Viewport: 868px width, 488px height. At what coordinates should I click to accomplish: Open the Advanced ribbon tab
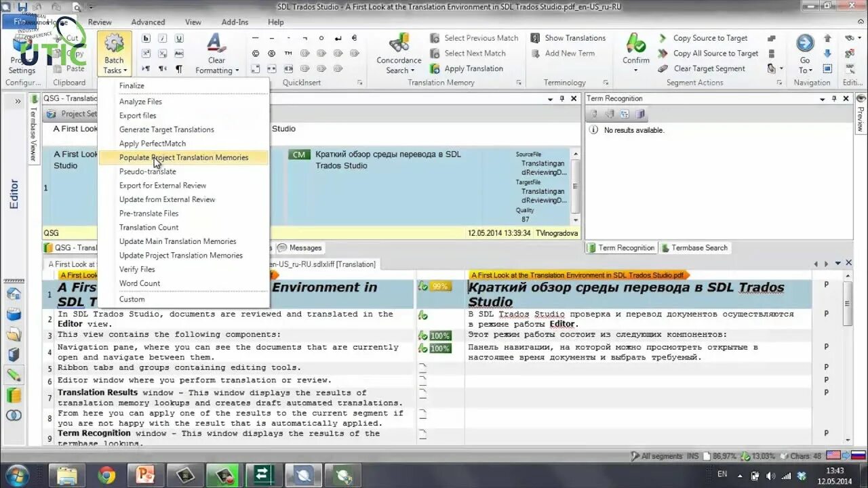tap(148, 22)
